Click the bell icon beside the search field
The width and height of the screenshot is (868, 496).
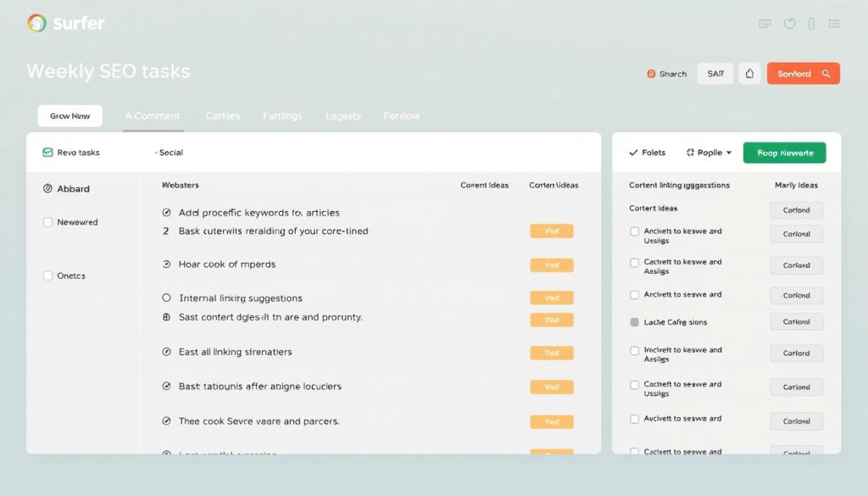749,74
